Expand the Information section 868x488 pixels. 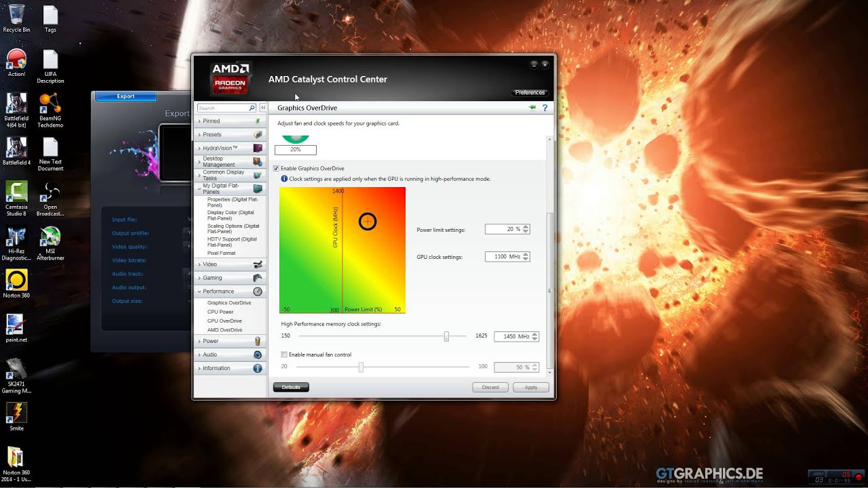[x=230, y=368]
